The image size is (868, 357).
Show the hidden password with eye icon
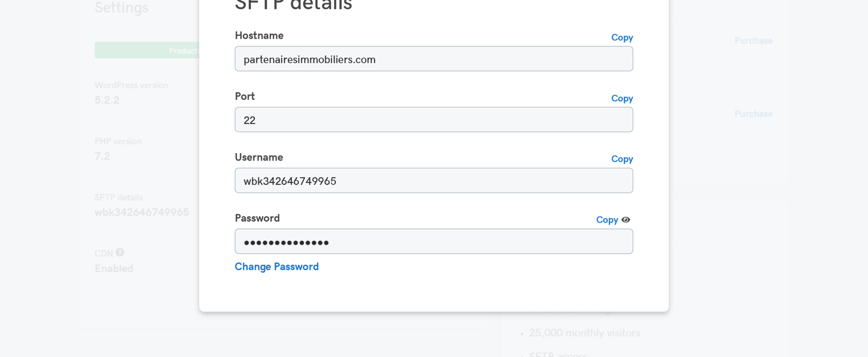click(626, 220)
